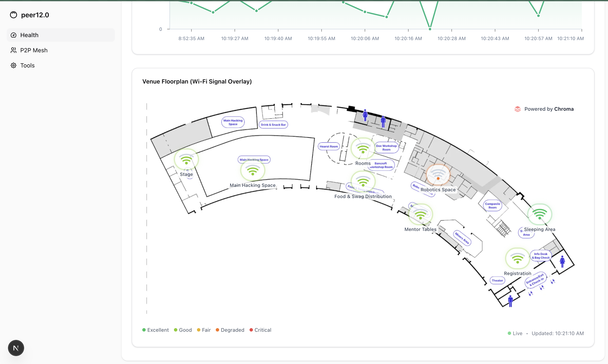
Task: Open the round N badge button
Action: coord(16,348)
